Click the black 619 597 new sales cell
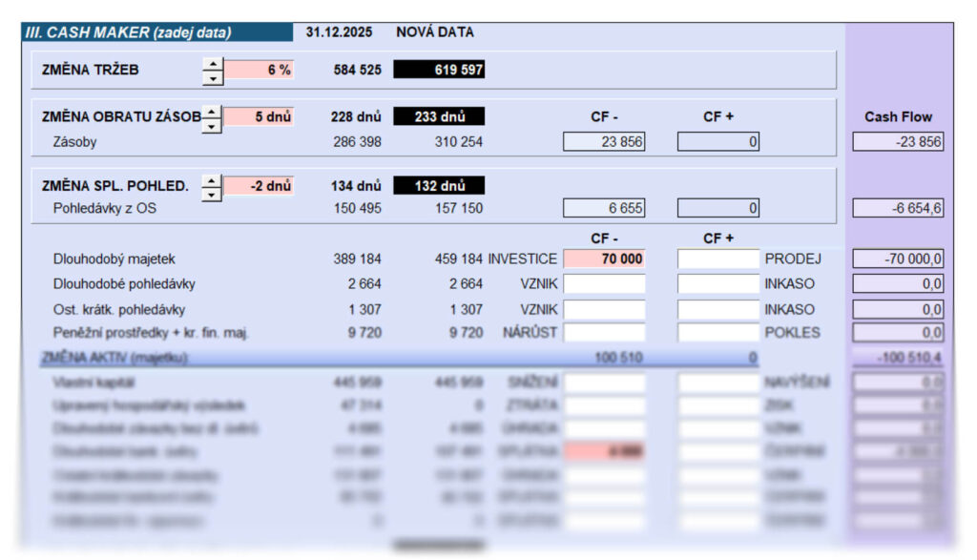 439,70
